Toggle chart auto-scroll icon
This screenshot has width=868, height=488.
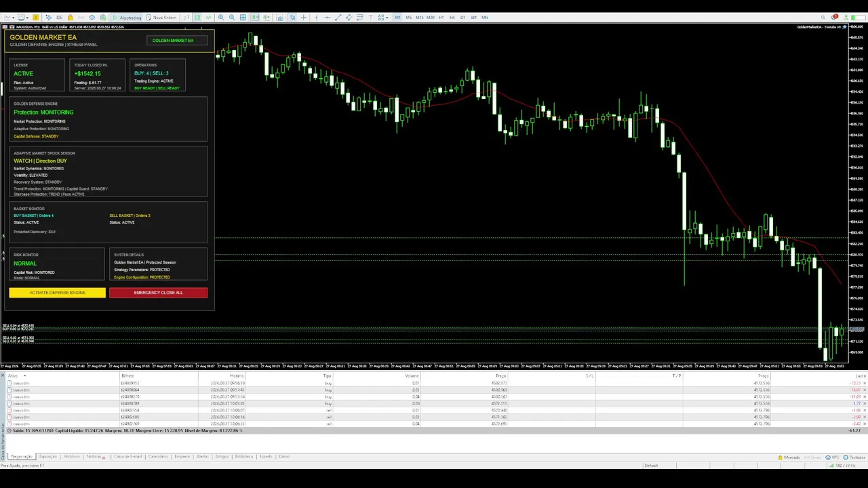[255, 18]
